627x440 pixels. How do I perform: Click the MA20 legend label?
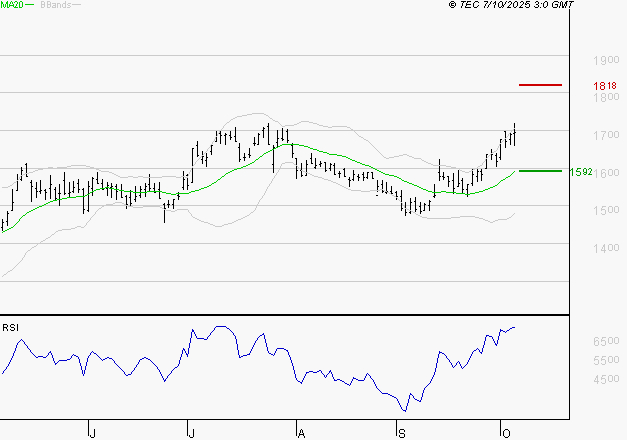(10, 5)
